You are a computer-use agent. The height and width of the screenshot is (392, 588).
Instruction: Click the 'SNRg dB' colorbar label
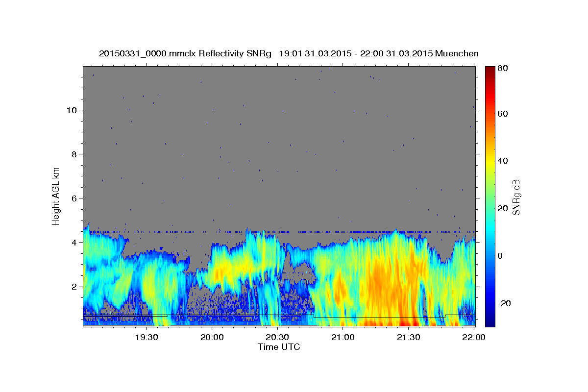click(516, 197)
